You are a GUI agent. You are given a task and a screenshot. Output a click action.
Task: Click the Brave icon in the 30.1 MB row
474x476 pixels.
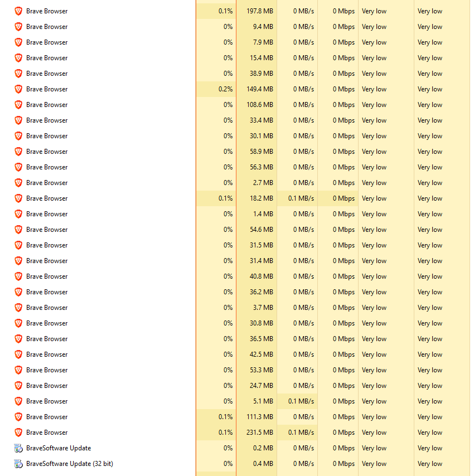(x=18, y=136)
